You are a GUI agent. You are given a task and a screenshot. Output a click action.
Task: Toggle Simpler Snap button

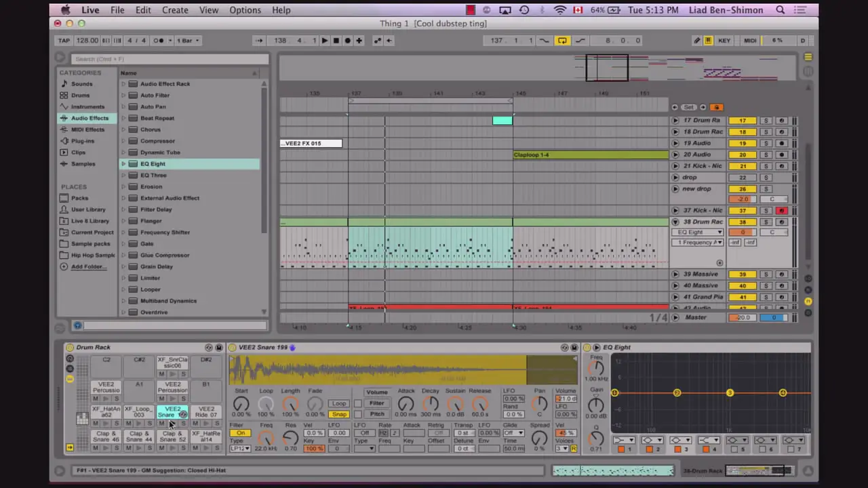click(x=339, y=414)
